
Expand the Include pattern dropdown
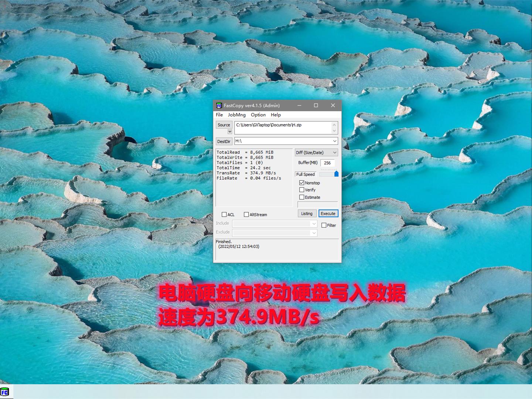coord(314,224)
